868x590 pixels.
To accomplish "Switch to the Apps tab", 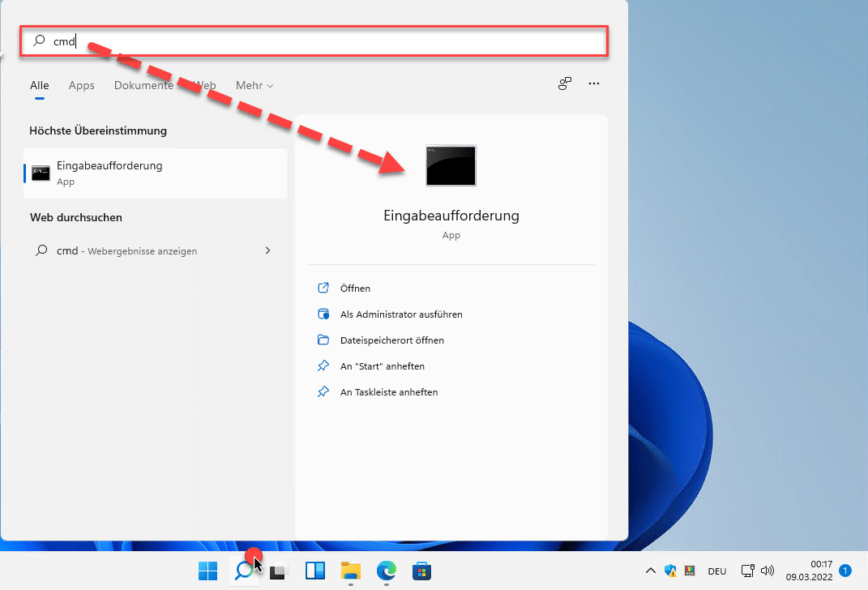I will (81, 85).
